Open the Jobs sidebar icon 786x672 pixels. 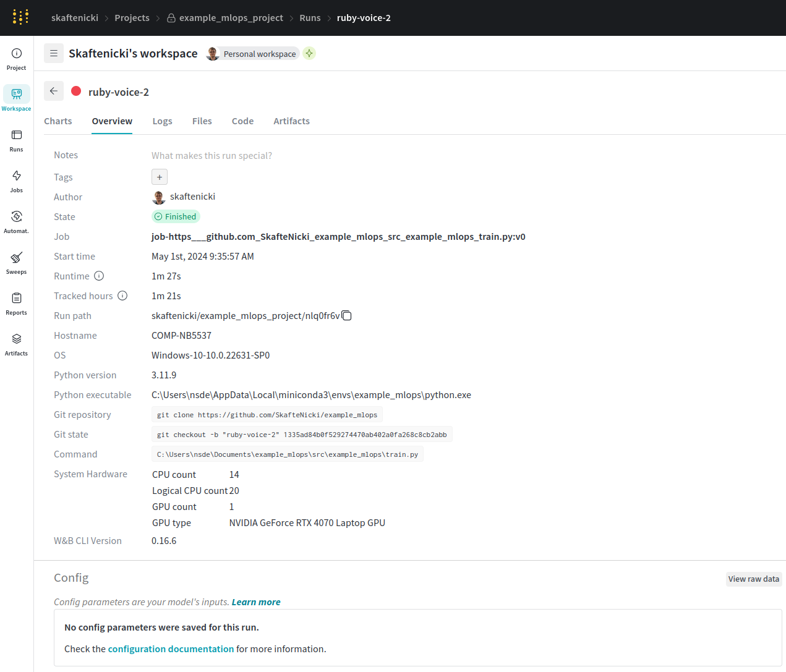(17, 176)
